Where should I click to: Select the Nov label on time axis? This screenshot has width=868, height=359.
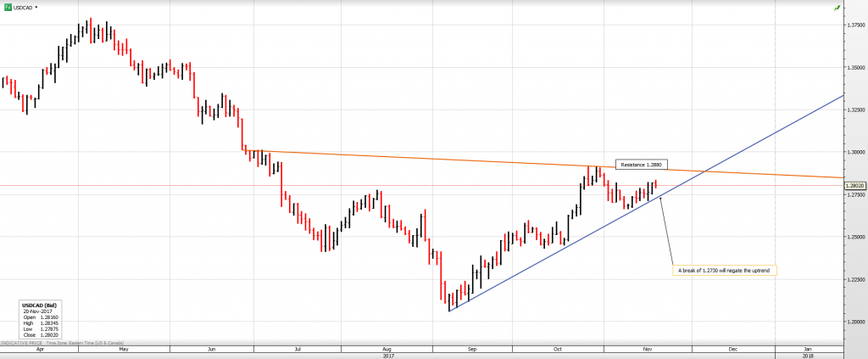(x=647, y=349)
